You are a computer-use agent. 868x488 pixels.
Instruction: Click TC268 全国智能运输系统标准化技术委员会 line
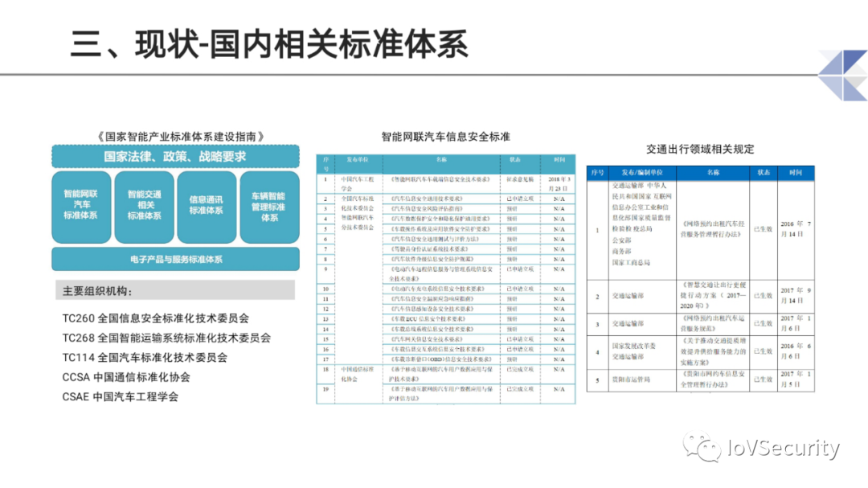[166, 338]
